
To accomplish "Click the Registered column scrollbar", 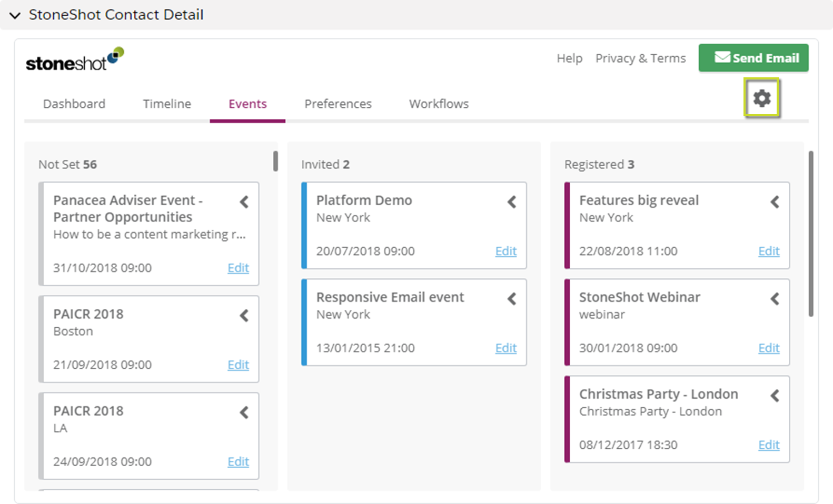I will pyautogui.click(x=811, y=234).
